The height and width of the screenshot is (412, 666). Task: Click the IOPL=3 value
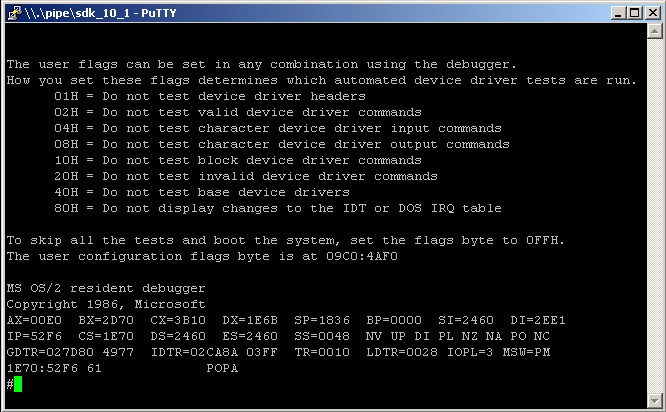(x=470, y=352)
